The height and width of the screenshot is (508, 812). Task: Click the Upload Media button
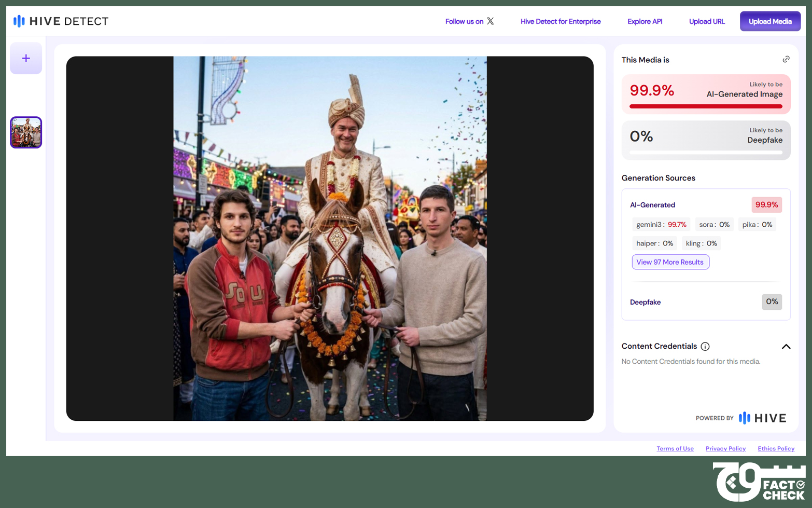[770, 21]
